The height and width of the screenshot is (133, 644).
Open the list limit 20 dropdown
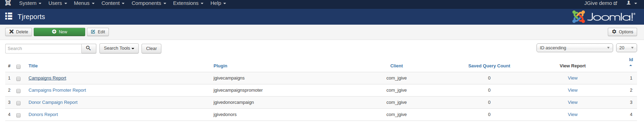(626, 48)
